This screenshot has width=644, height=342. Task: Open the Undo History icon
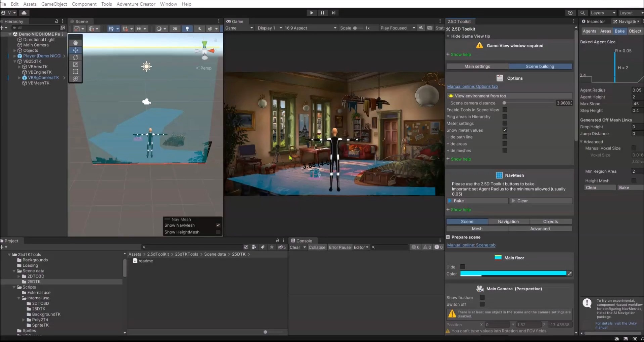click(x=570, y=13)
